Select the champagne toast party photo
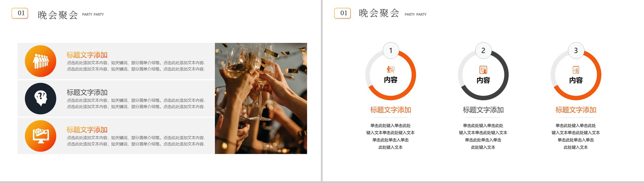The height and width of the screenshot is (183, 644). (x=261, y=98)
